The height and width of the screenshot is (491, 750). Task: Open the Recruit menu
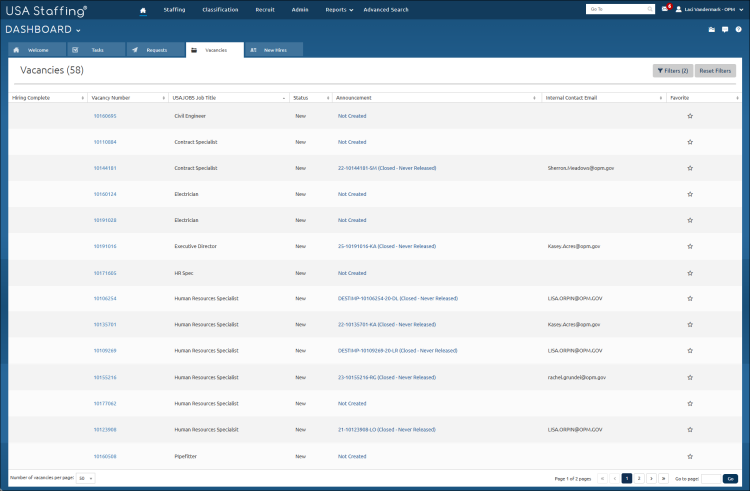(x=265, y=10)
